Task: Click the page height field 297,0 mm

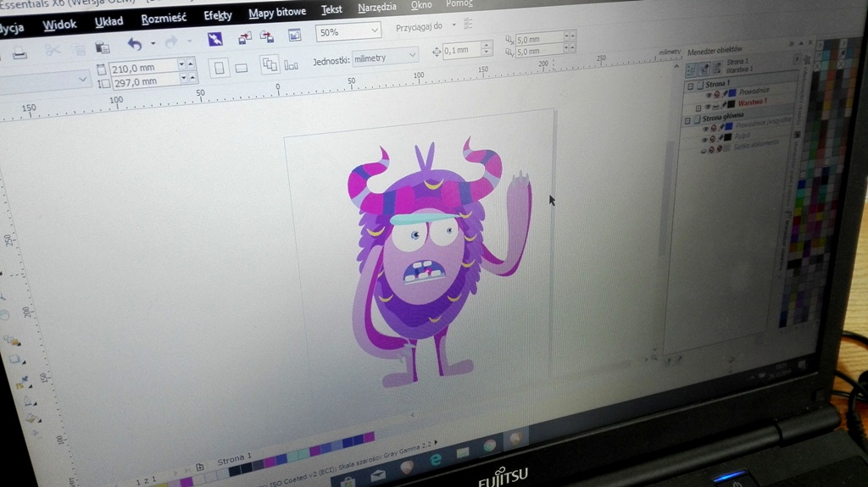Action: click(x=146, y=82)
